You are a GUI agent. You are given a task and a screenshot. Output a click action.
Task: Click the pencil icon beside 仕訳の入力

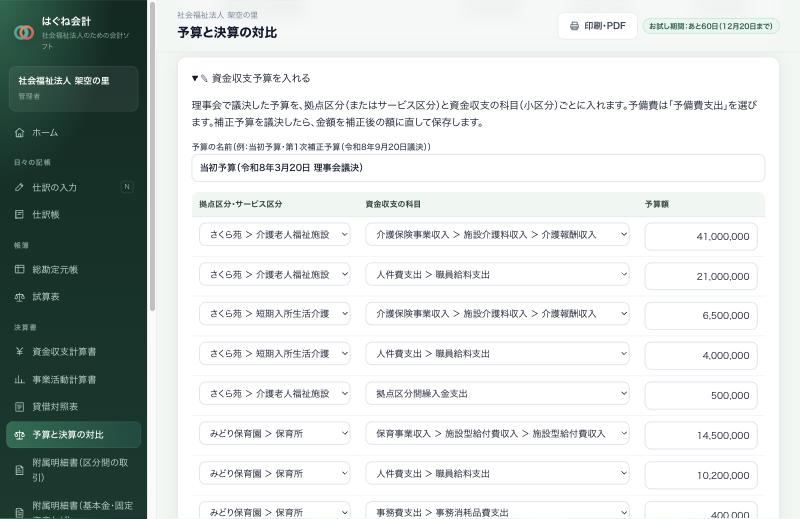19,187
